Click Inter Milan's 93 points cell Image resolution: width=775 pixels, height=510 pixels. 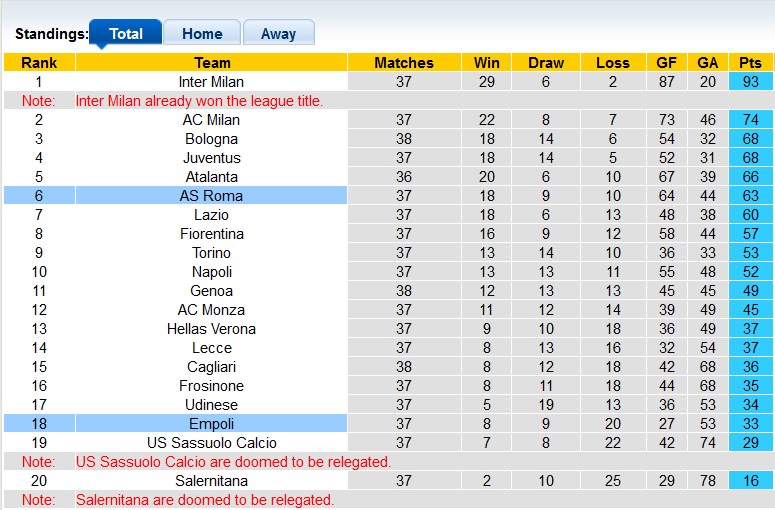750,82
